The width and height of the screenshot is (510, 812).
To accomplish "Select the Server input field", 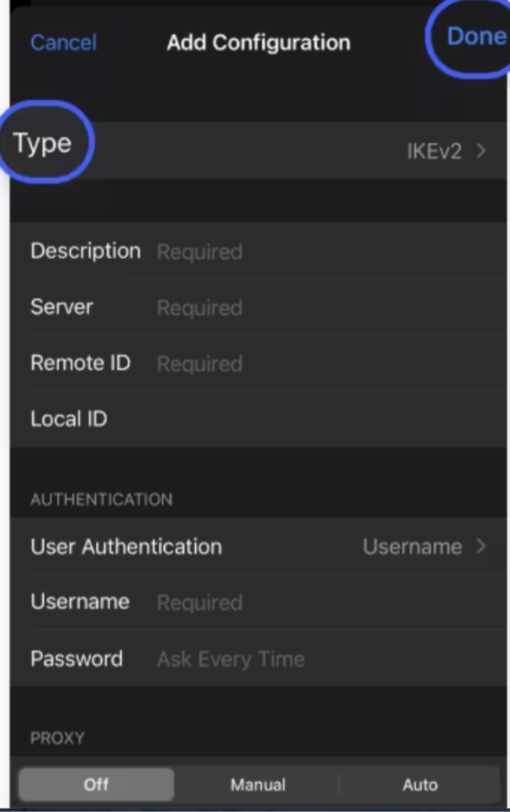I will click(x=258, y=308).
